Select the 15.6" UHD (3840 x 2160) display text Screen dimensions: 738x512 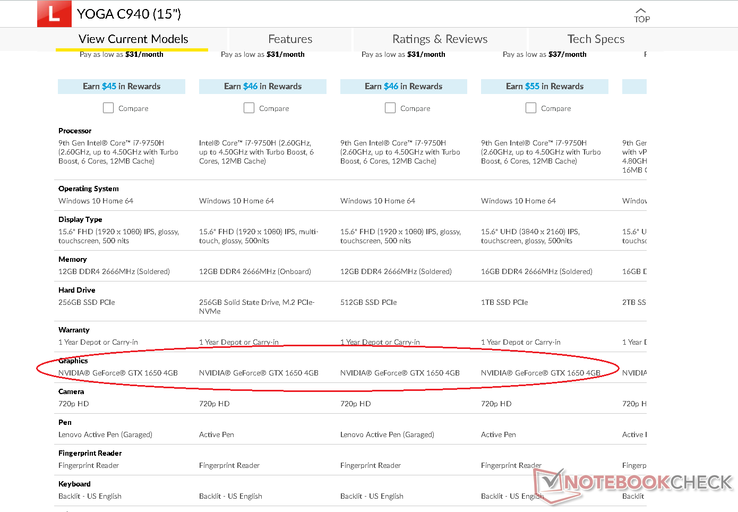530,236
